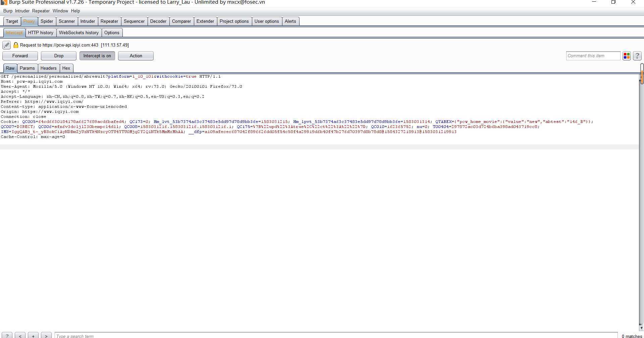644x338 pixels.
Task: Click the bottom-left search help button
Action: 7,335
